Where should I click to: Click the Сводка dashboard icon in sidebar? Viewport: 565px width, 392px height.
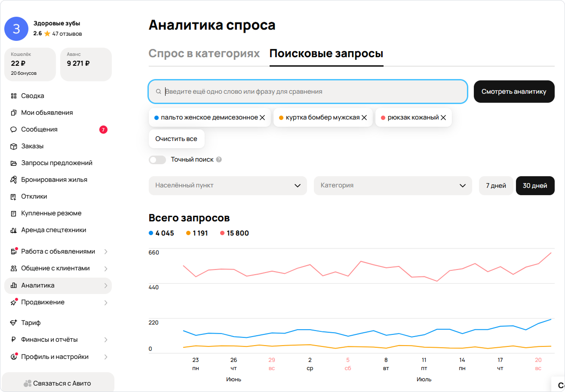13,96
